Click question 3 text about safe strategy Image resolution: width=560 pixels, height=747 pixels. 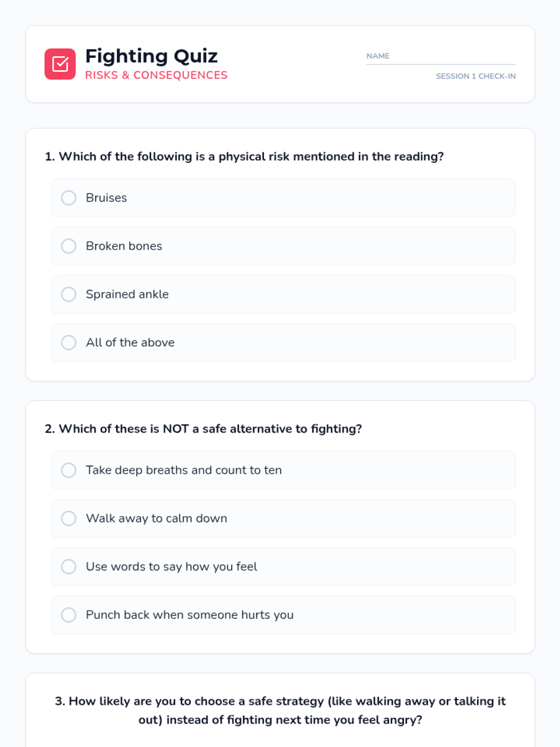280,710
